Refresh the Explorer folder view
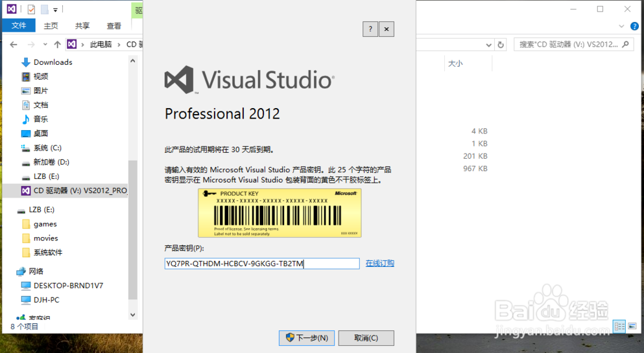The image size is (644, 353). pyautogui.click(x=501, y=45)
